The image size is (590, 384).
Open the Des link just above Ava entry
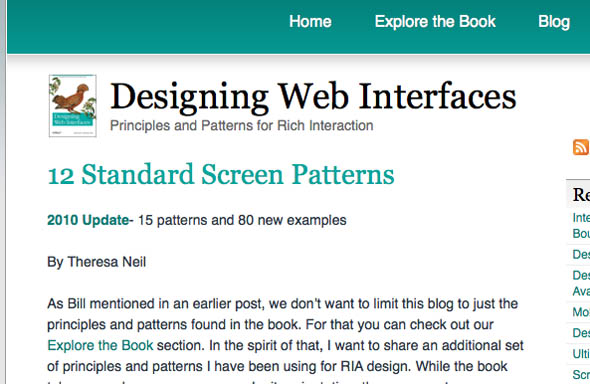coord(581,275)
